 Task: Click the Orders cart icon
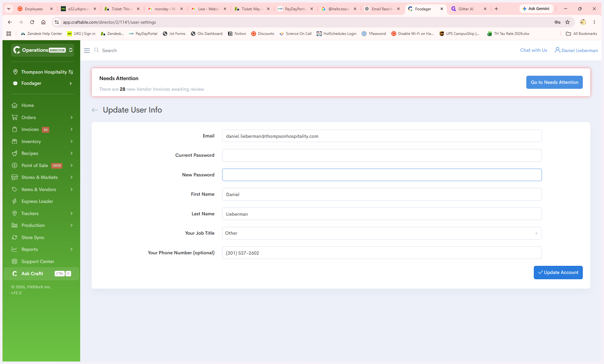(14, 117)
